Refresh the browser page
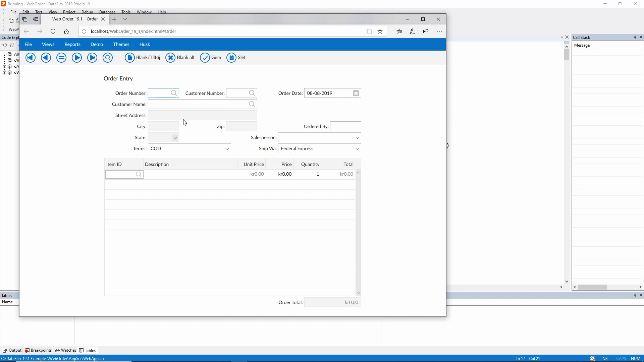 point(53,31)
